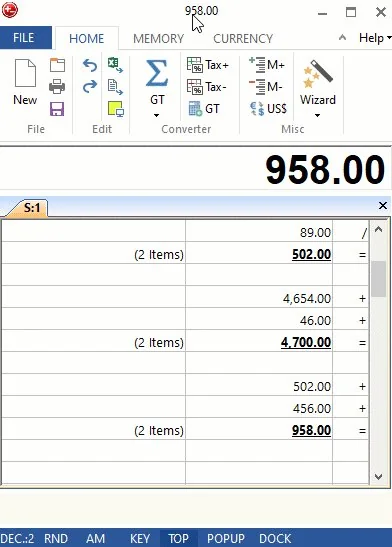Click the / operator beside 89.00

[364, 233]
